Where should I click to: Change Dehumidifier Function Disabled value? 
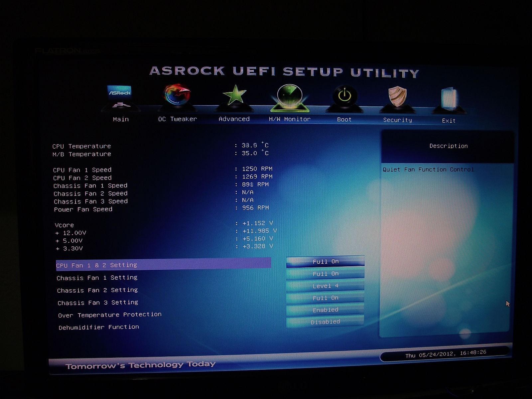click(326, 322)
